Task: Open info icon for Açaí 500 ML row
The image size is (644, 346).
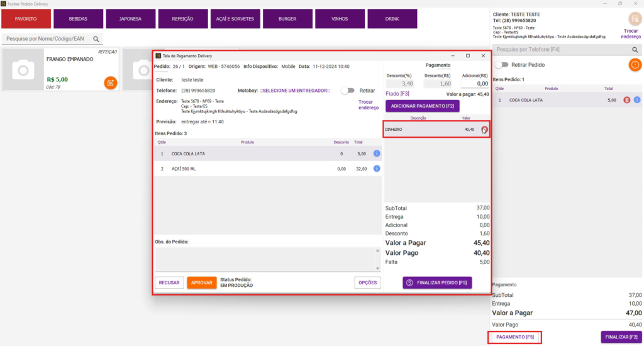Action: tap(377, 169)
